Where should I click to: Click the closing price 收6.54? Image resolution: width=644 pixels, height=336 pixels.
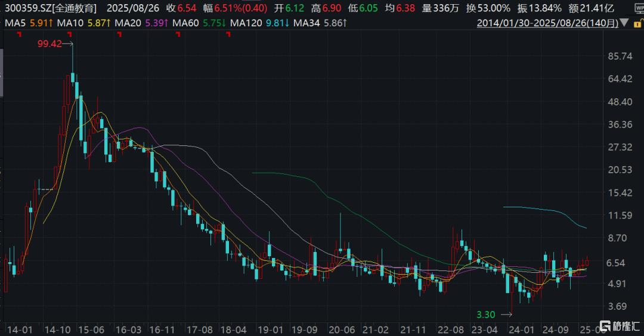181,8
